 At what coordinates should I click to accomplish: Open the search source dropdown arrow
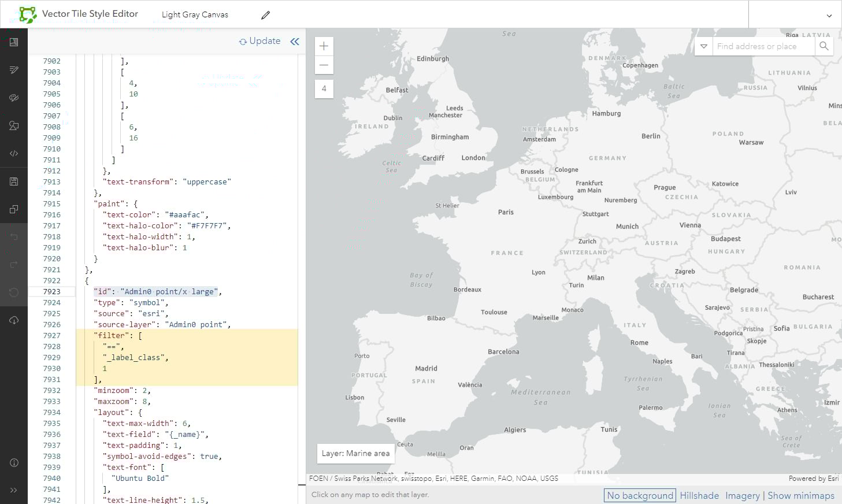click(x=703, y=46)
